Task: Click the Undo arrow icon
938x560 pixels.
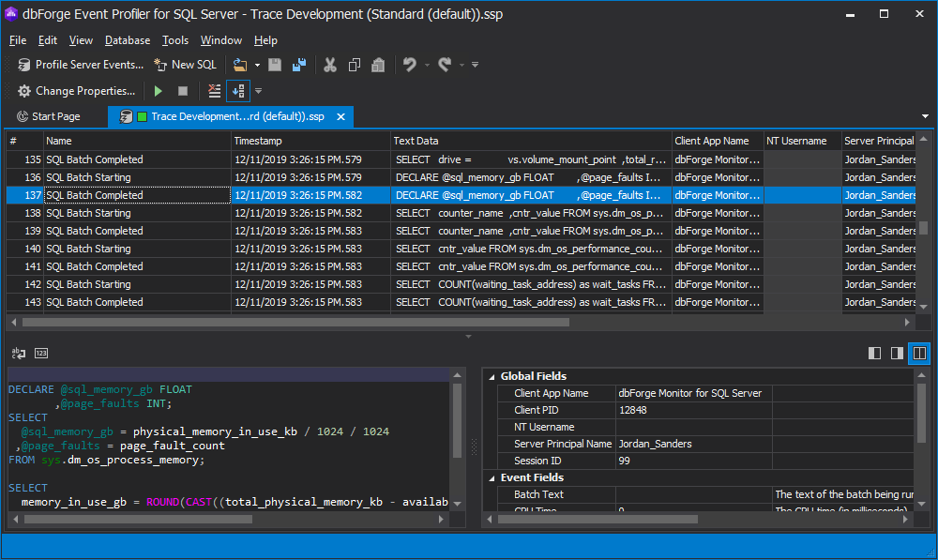Action: (409, 65)
